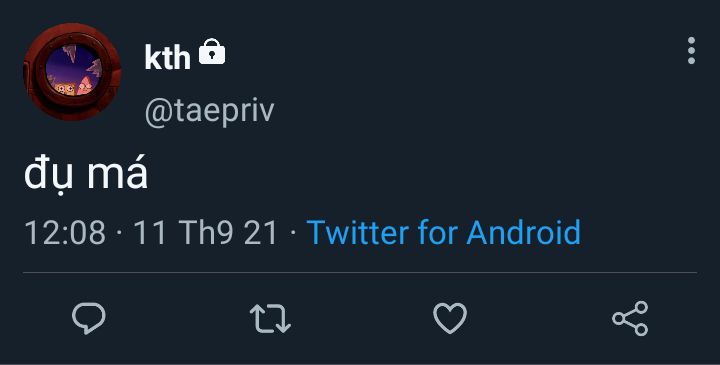Image resolution: width=720 pixels, height=365 pixels.
Task: Open the share icon
Action: [630, 319]
